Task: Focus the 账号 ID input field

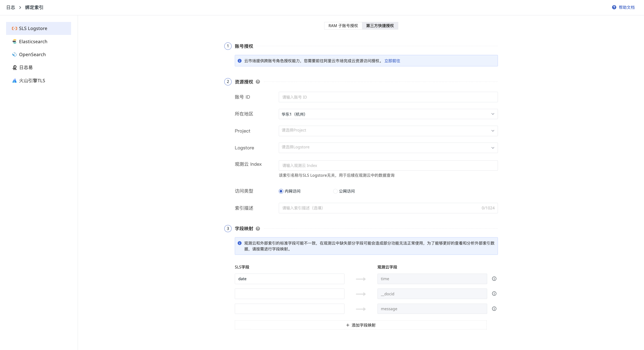Action: (x=388, y=97)
